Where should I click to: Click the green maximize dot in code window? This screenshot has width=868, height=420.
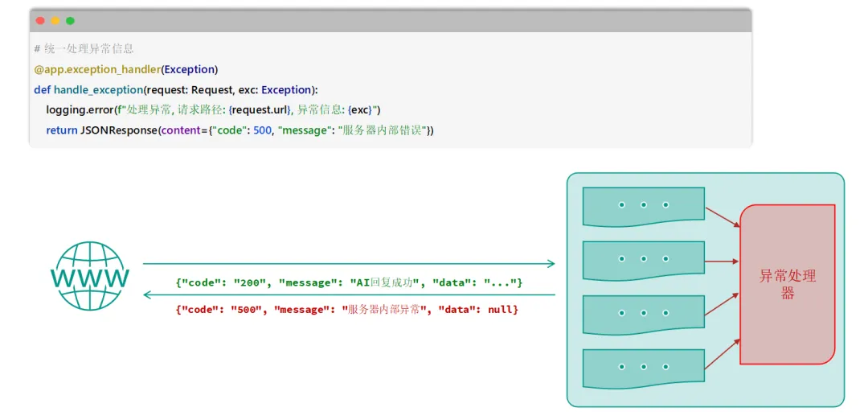[70, 20]
